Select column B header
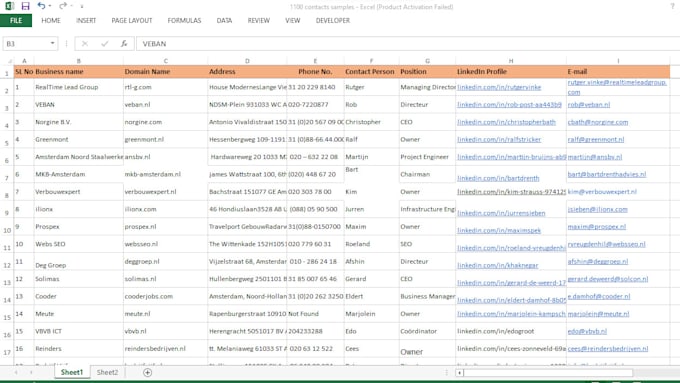This screenshot has width=680, height=383. point(78,61)
